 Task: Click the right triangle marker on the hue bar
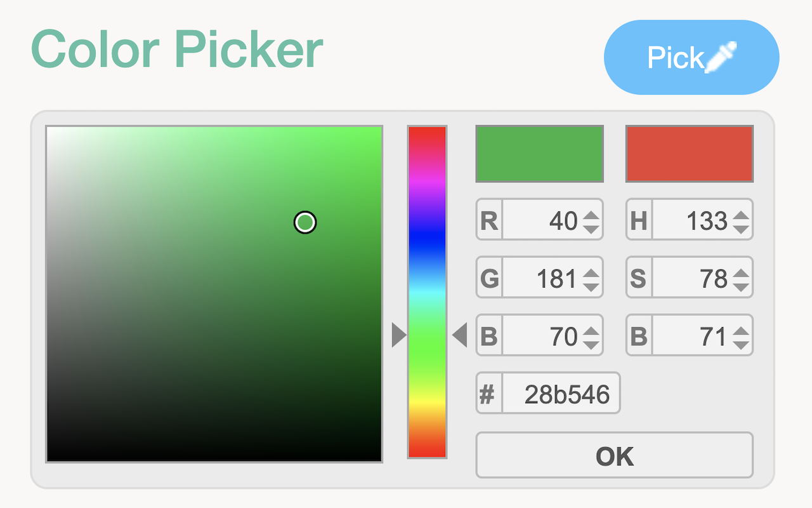(x=461, y=335)
